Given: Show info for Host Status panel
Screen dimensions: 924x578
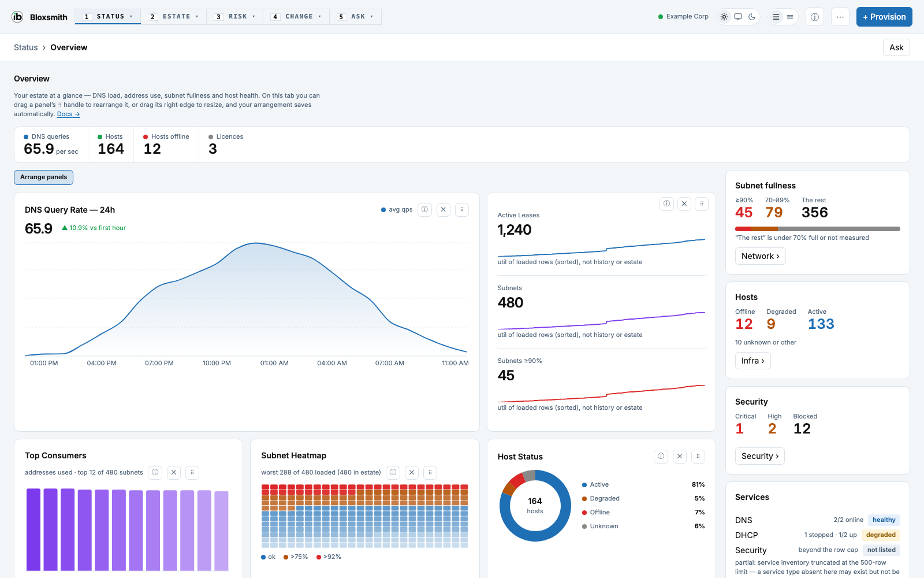Looking at the screenshot, I should (x=661, y=456).
